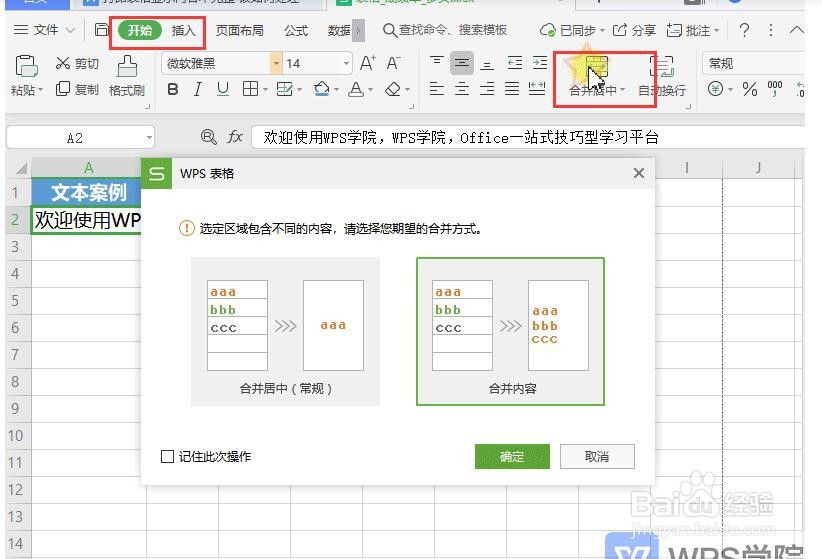
Task: Check the 记住此次操作 checkbox
Action: click(x=167, y=456)
